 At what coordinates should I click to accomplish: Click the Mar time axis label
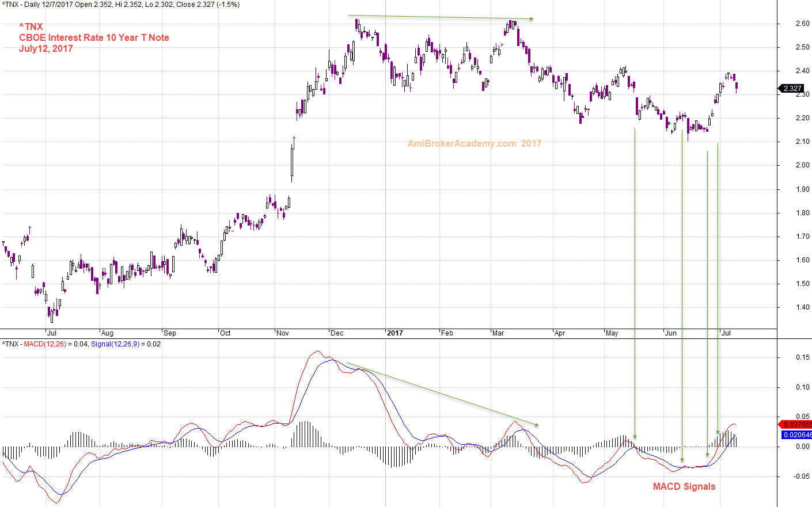pos(498,333)
